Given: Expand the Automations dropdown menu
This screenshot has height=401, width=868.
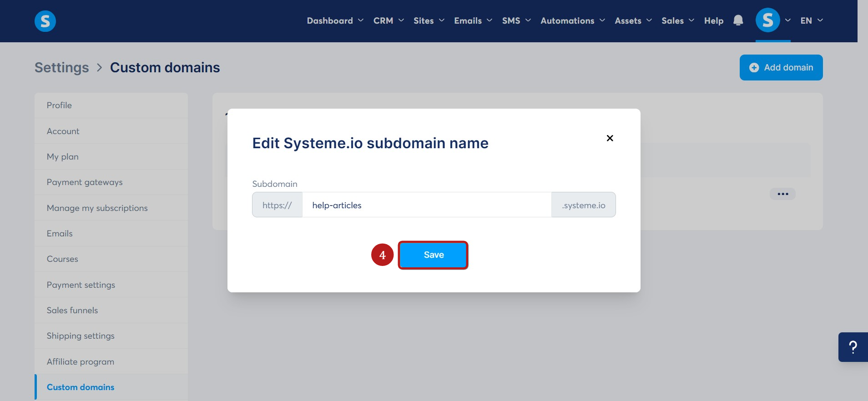Looking at the screenshot, I should tap(573, 20).
